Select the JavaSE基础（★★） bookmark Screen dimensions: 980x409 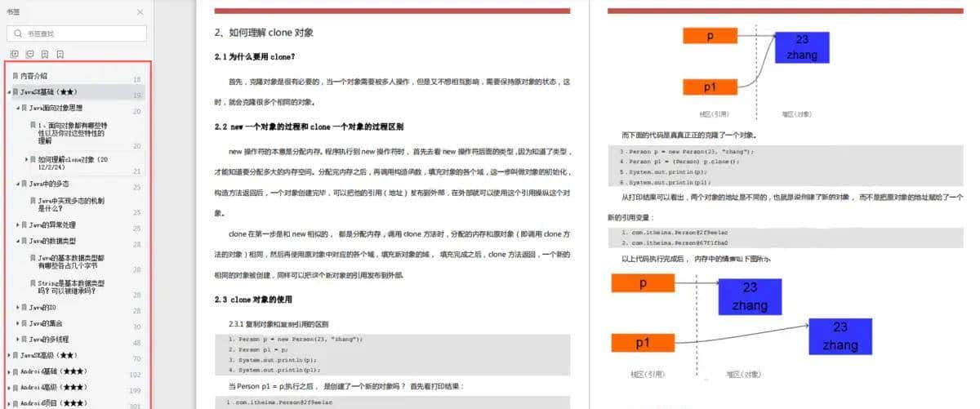click(48, 92)
